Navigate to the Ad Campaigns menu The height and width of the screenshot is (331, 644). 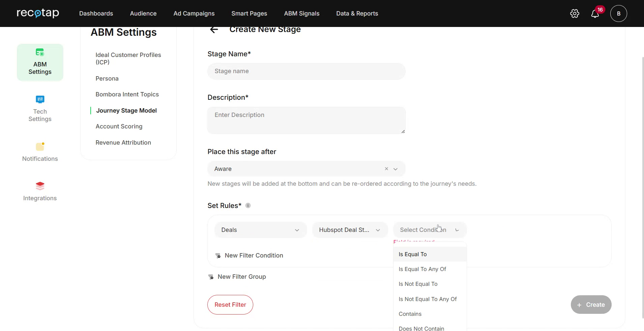point(194,13)
